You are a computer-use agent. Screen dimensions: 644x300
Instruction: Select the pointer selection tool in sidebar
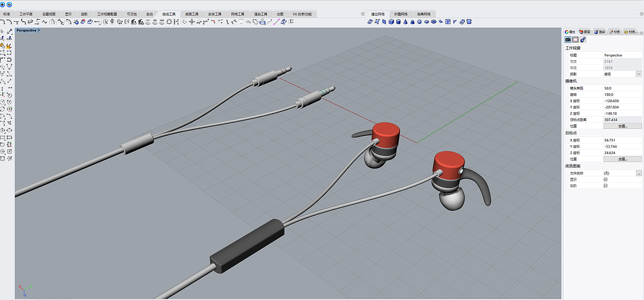point(3,32)
